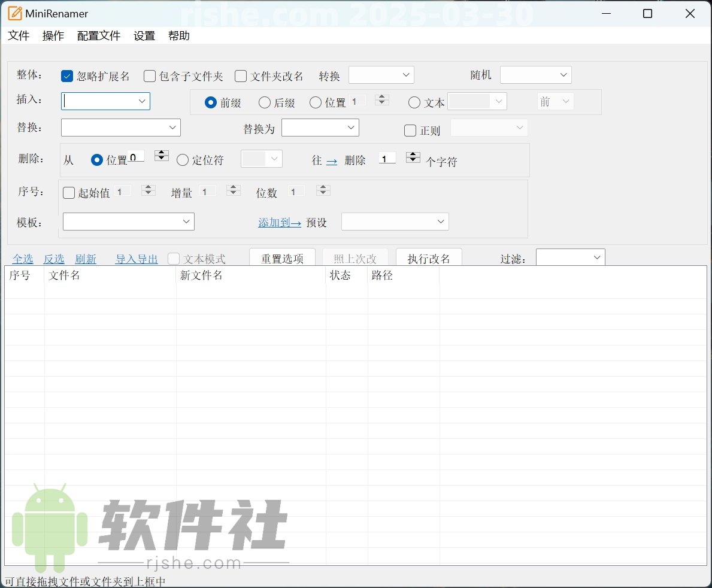
Task: Click the 全选 link
Action: click(x=23, y=259)
